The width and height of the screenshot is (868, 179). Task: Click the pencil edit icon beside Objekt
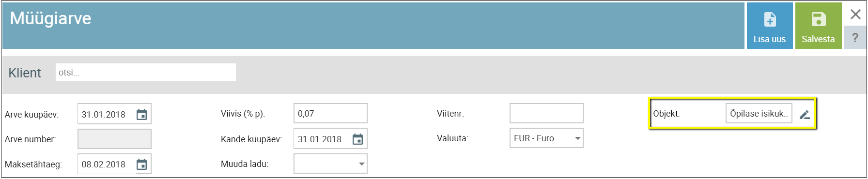click(805, 115)
